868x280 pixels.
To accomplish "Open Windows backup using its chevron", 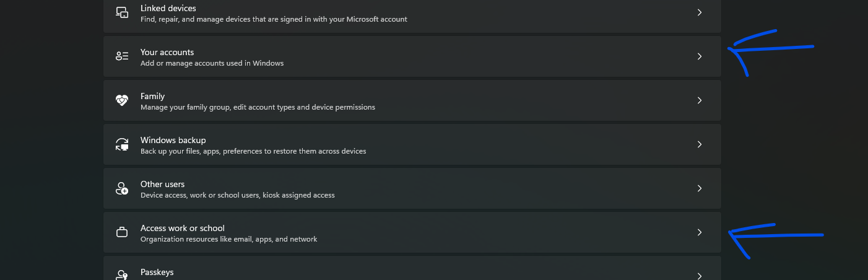I will (700, 144).
